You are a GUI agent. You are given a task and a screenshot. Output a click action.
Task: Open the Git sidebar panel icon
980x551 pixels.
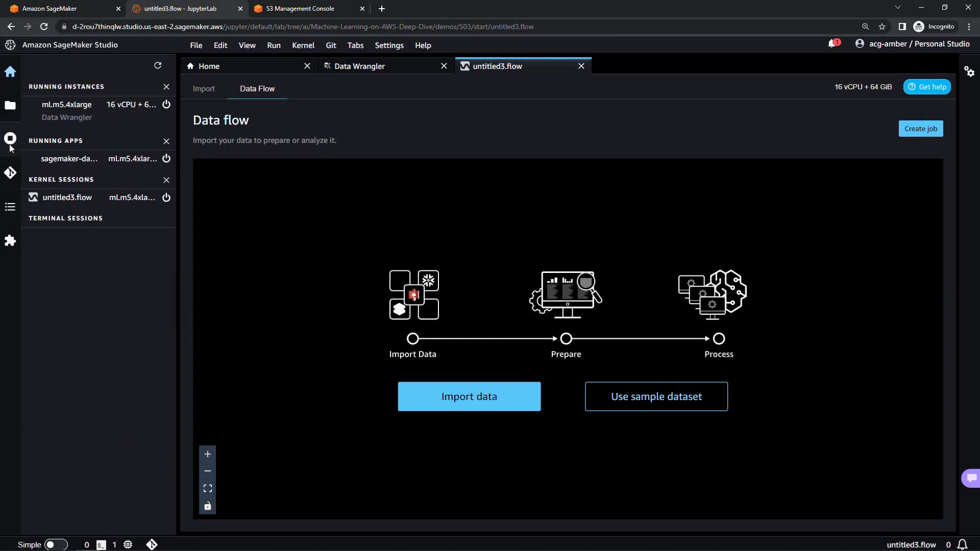(x=10, y=173)
